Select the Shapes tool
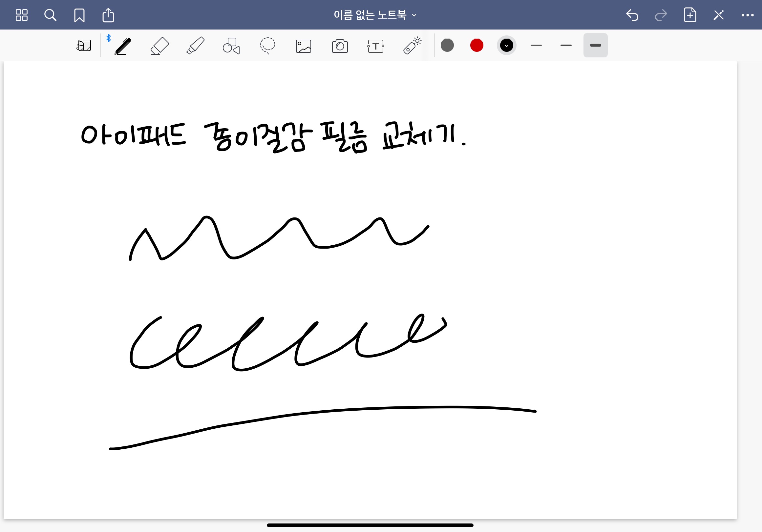The image size is (762, 532). [x=231, y=46]
